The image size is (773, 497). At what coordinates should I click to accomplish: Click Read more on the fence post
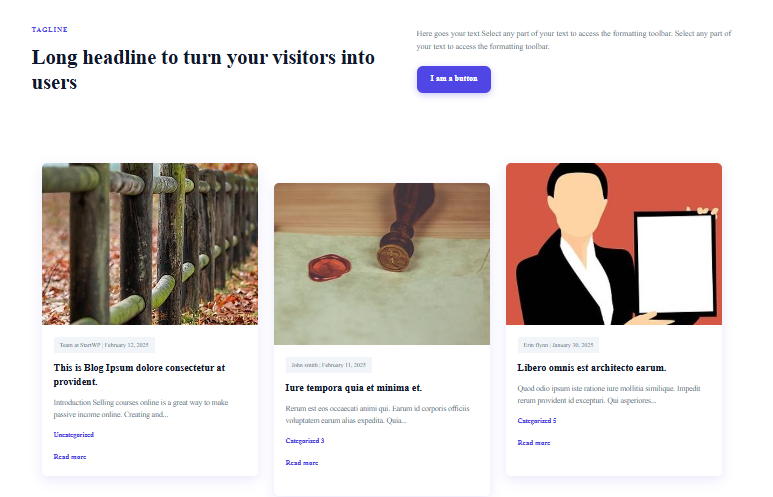[x=70, y=457]
